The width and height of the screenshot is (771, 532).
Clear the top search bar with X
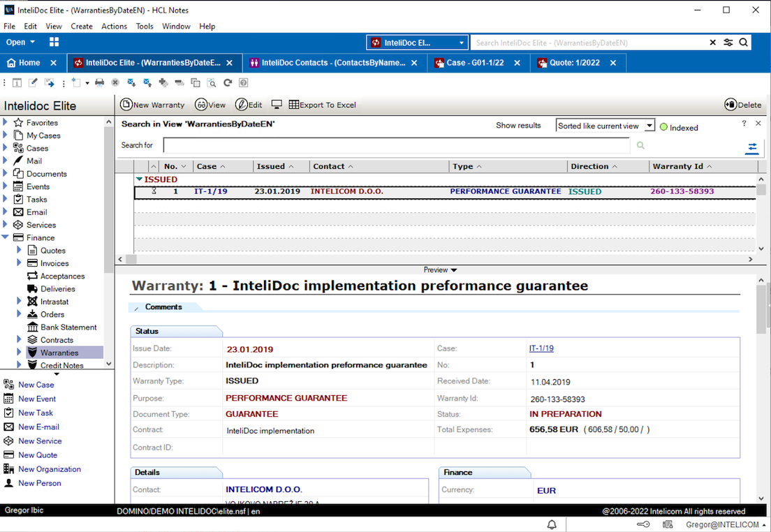pyautogui.click(x=712, y=43)
